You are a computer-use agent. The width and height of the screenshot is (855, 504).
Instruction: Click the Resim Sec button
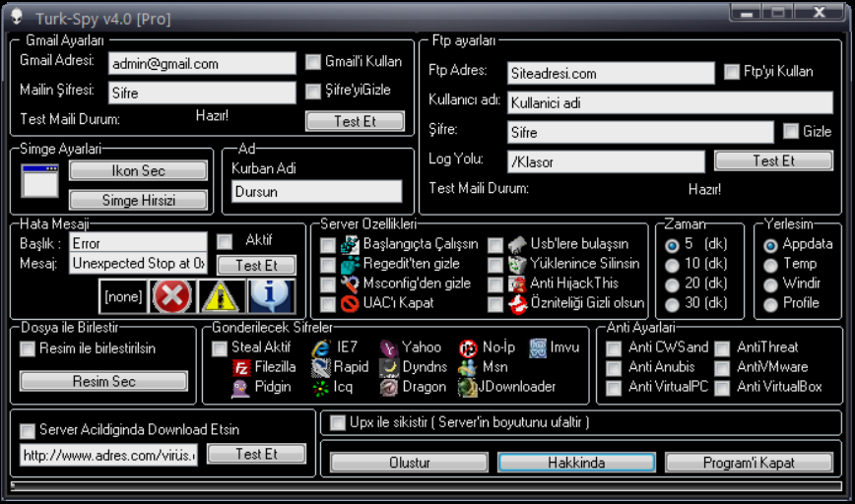103,381
